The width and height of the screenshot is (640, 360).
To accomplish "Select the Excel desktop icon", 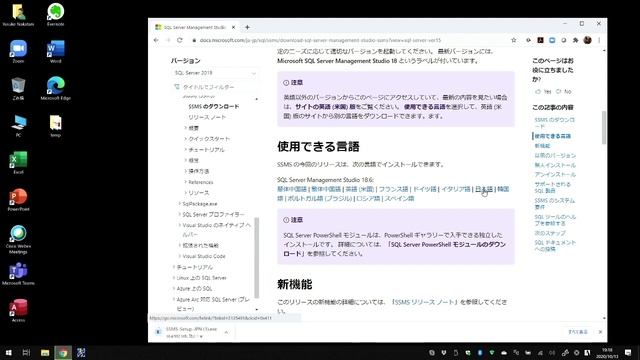I will pos(18,163).
